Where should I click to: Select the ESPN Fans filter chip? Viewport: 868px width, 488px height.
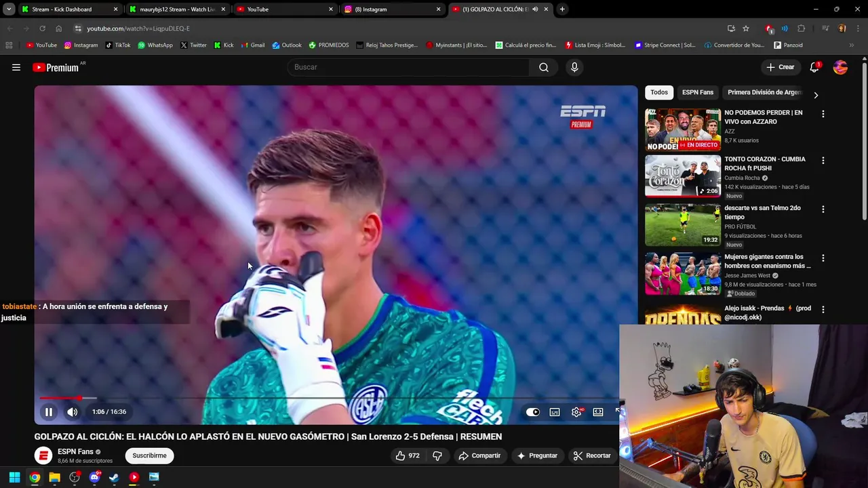coord(698,92)
